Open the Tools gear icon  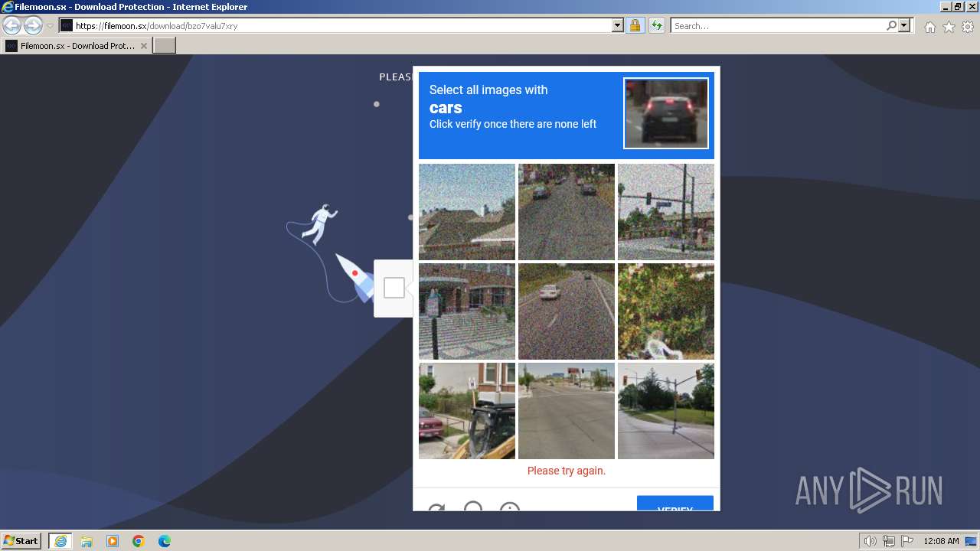968,27
